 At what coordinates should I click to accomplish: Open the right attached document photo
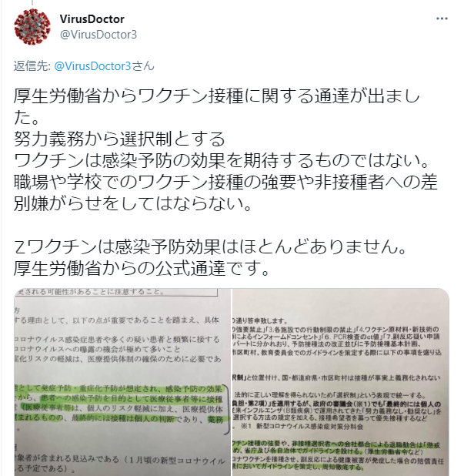(x=341, y=382)
